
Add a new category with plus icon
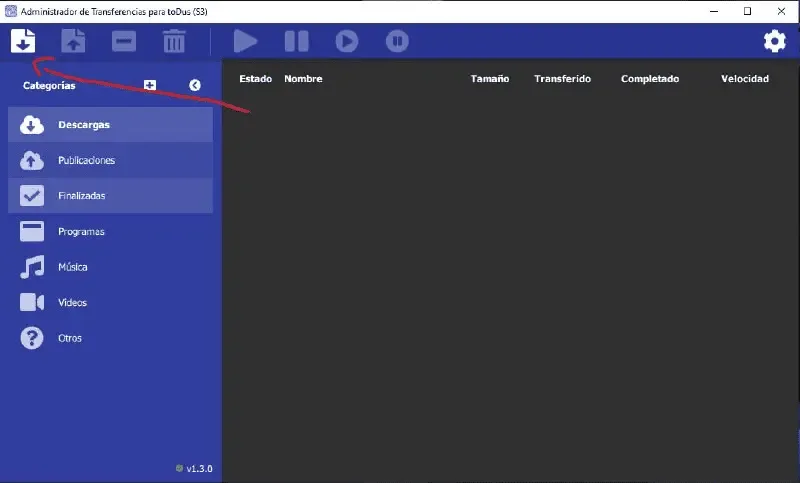tap(150, 85)
